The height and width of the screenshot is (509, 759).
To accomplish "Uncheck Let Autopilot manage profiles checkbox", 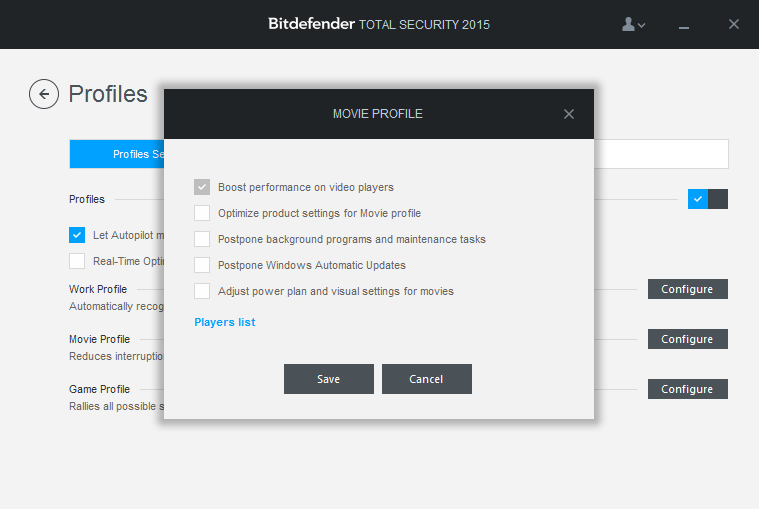I will tap(77, 235).
